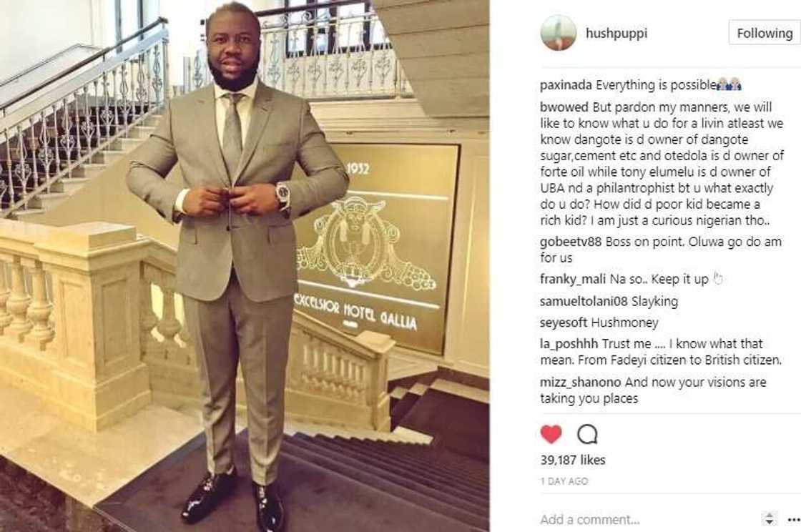Visit gobeetv88's profile
The height and width of the screenshot is (532, 801).
tap(571, 242)
